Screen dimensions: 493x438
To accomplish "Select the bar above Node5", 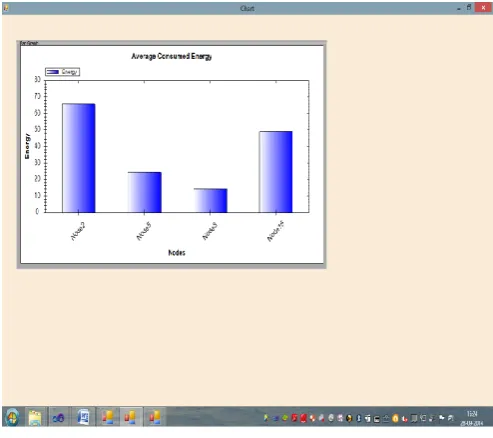I will click(x=144, y=192).
